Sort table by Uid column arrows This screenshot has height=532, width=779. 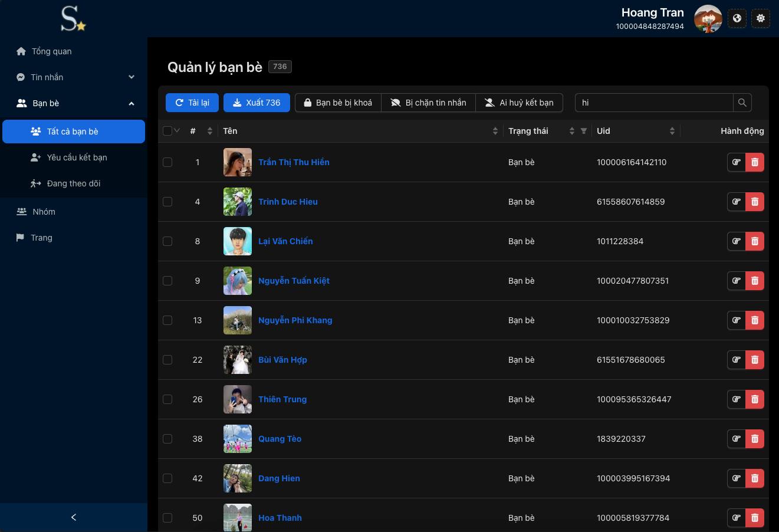(x=672, y=131)
